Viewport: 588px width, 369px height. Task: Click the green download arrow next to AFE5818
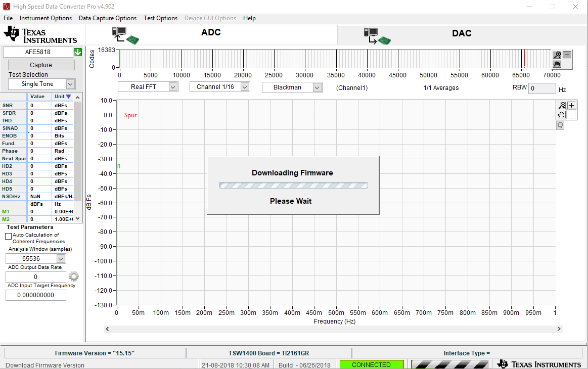78,52
